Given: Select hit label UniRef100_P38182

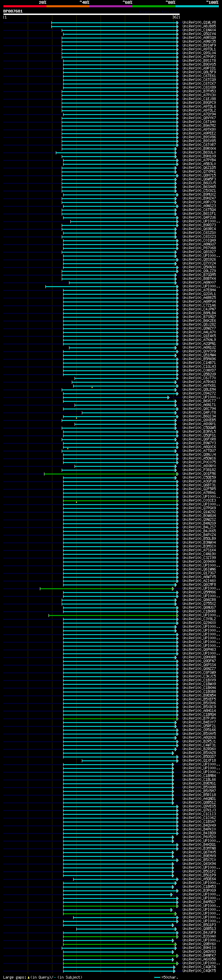Looking at the screenshot, I should click(x=199, y=470).
